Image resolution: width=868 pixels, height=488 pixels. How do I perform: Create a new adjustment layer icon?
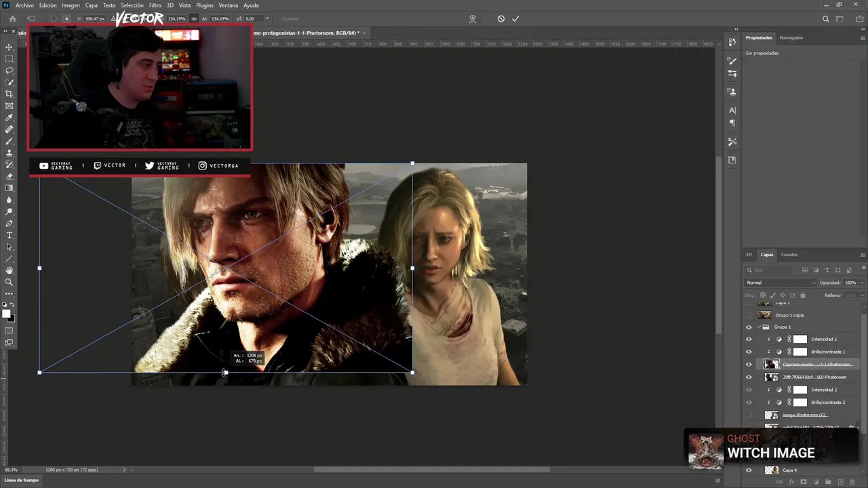click(816, 482)
